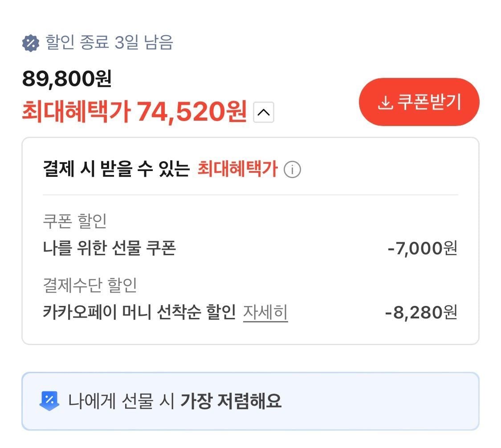
Task: Select the 쿠폰 할인 section label
Action: point(75,221)
